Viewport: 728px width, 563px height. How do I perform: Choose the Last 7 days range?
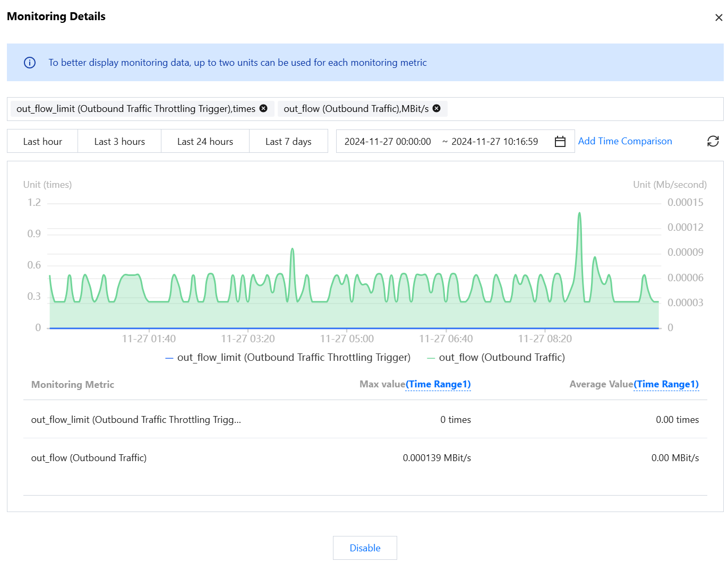[288, 142]
